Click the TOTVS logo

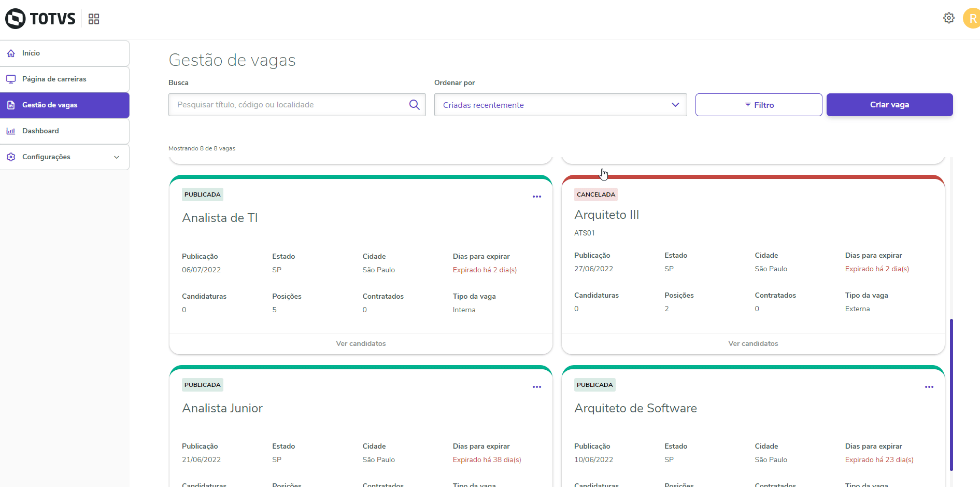(40, 19)
